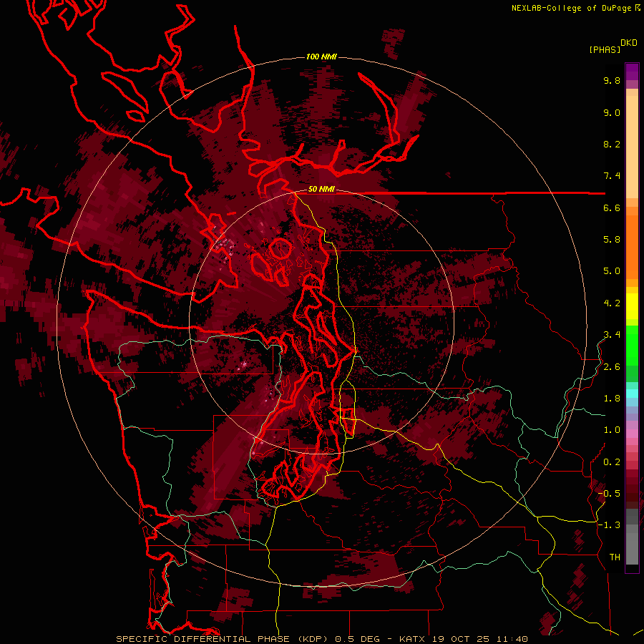Click the 8.2 scale value
The height and width of the screenshot is (644, 644).
[612, 144]
